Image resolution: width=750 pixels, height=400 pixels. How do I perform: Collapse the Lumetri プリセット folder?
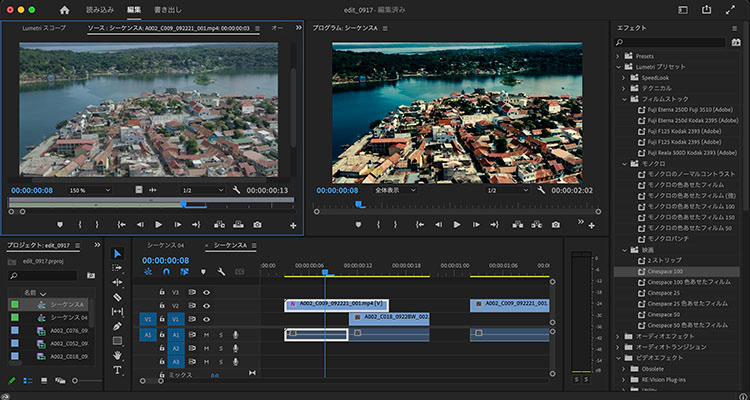(618, 67)
